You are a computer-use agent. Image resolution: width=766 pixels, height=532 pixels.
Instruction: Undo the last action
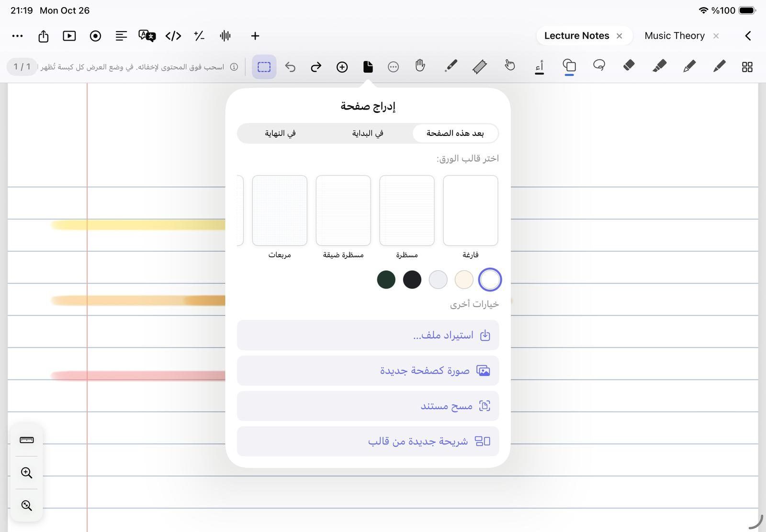click(x=290, y=66)
